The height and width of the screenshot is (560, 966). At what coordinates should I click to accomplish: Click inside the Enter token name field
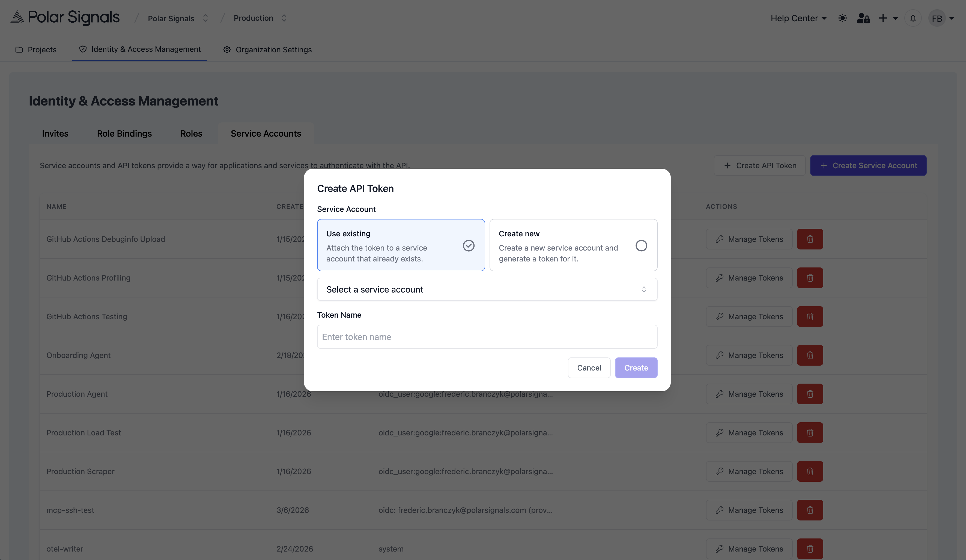(487, 337)
